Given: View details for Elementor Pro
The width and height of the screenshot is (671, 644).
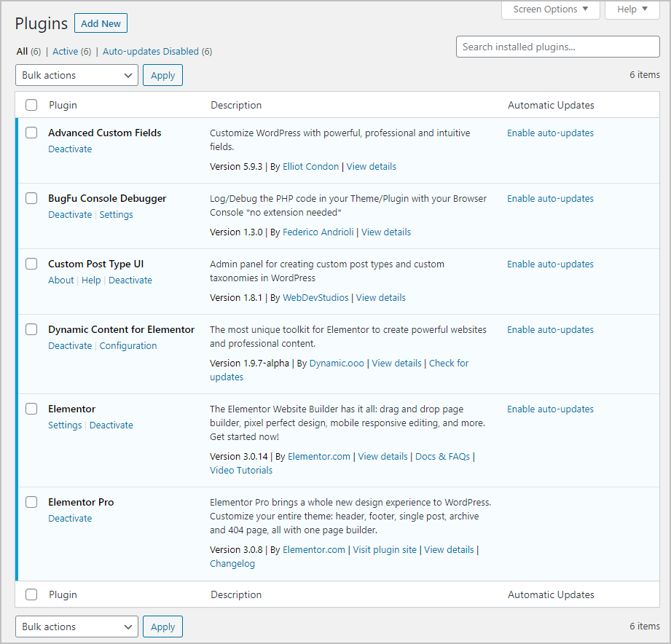Looking at the screenshot, I should coord(449,549).
